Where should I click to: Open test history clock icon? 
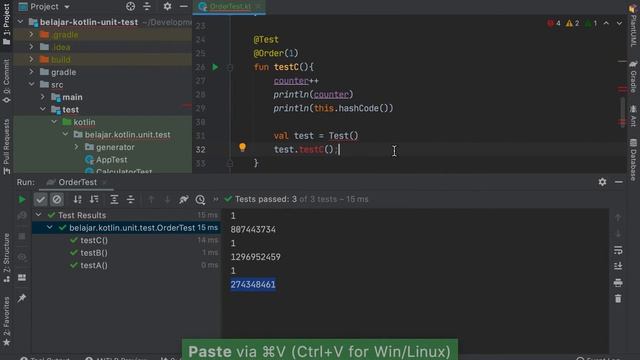coord(200,199)
